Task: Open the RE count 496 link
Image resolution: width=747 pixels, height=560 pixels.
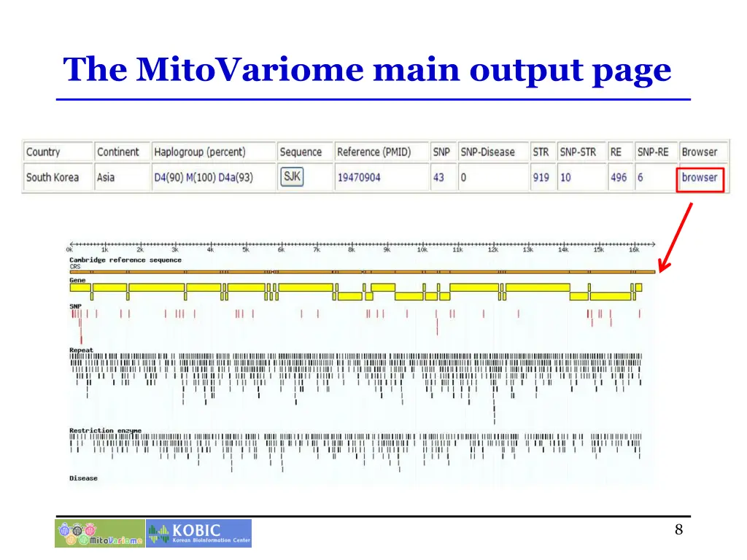Action: (x=618, y=177)
